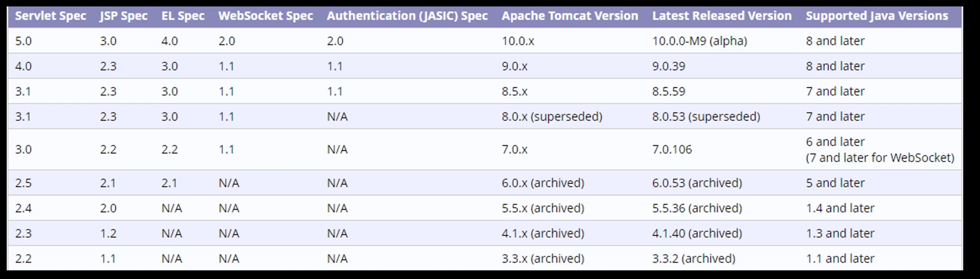
Task: Select the 6.0.x (archived) version cell
Action: pos(543,183)
